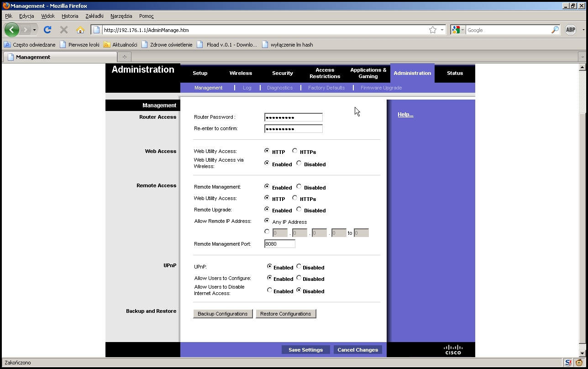Enable Remote Management radio
This screenshot has width=588, height=369.
pyautogui.click(x=267, y=186)
